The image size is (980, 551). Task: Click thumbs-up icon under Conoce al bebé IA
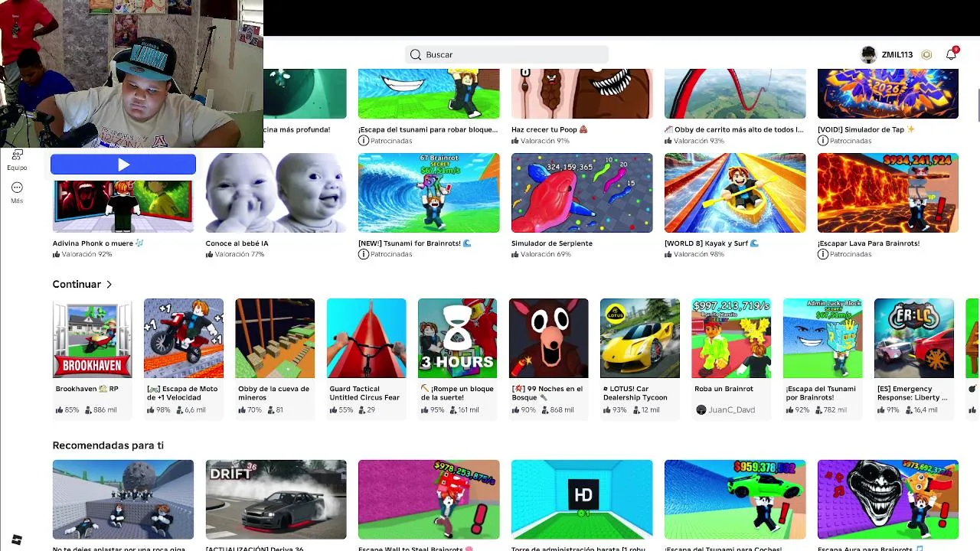(209, 254)
